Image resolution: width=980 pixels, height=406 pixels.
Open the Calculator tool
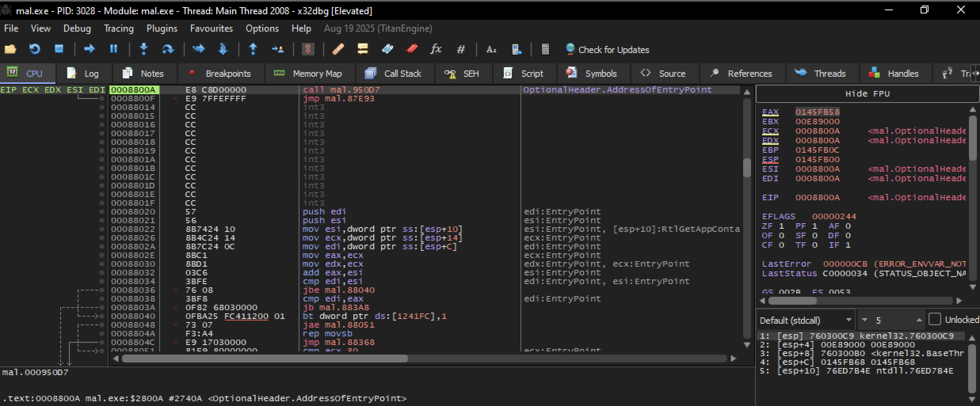(x=545, y=49)
